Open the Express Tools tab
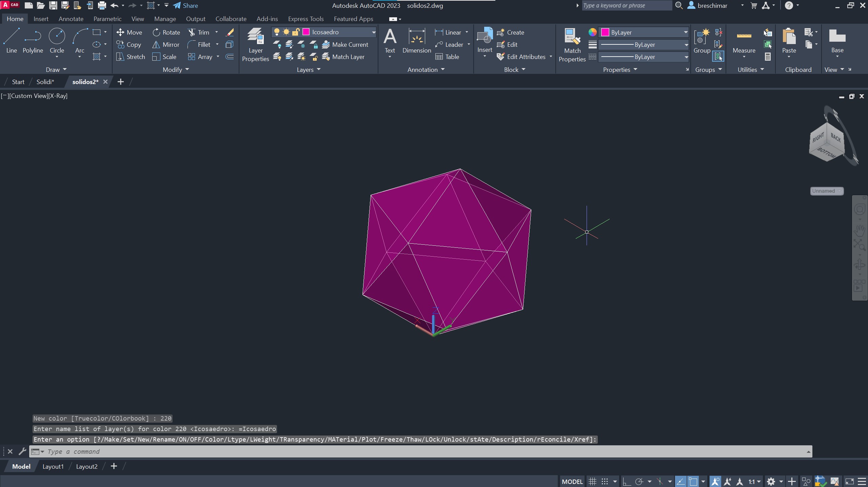 click(305, 19)
